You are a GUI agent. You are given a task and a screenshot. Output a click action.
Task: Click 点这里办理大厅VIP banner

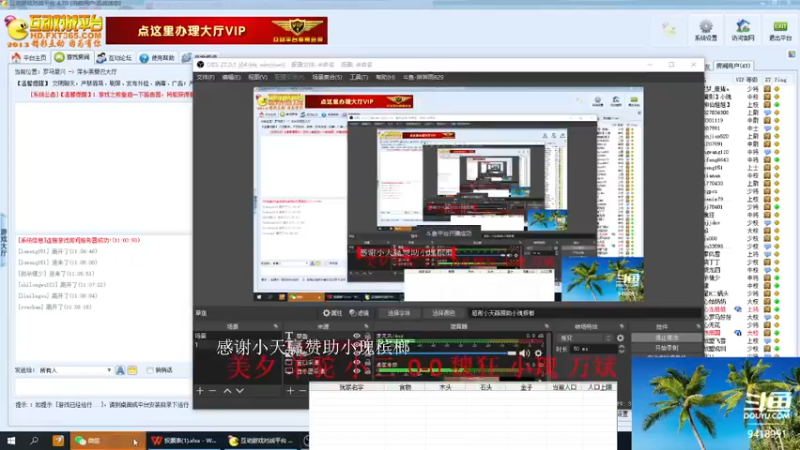(x=217, y=31)
